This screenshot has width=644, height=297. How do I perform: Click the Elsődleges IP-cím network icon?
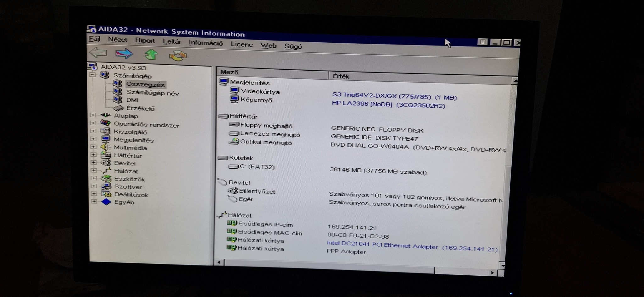coord(232,223)
